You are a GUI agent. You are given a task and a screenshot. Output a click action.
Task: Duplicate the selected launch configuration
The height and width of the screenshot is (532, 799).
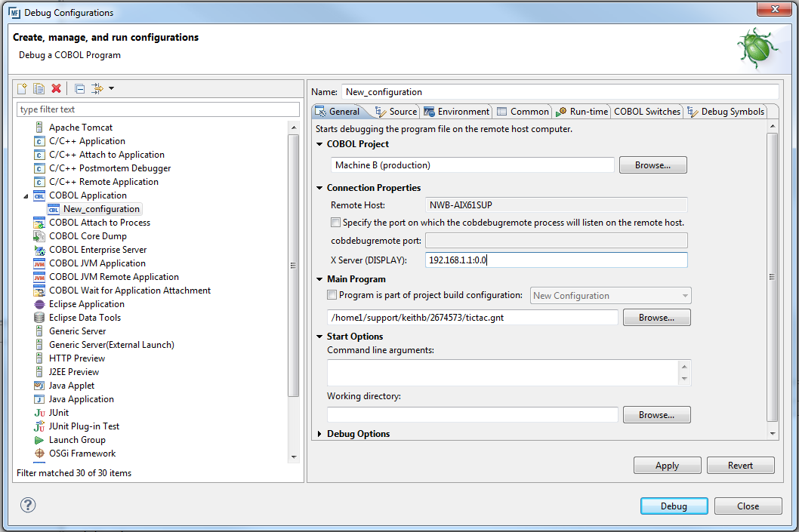[39, 89]
